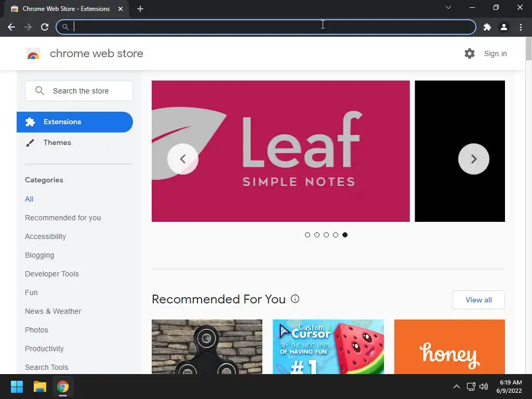Click the Chrome icon in the taskbar
The image size is (532, 399).
[x=63, y=387]
